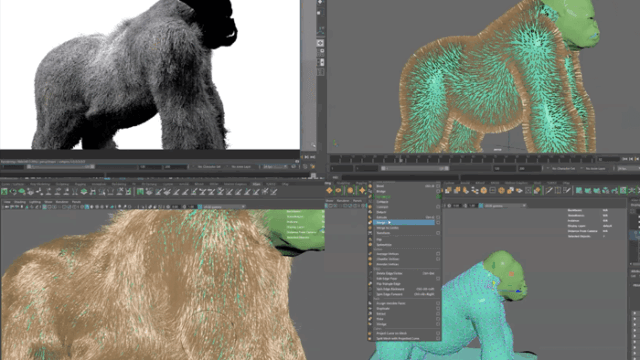Click the current-frame marker on the timeline
The image size is (640, 360).
point(400,159)
